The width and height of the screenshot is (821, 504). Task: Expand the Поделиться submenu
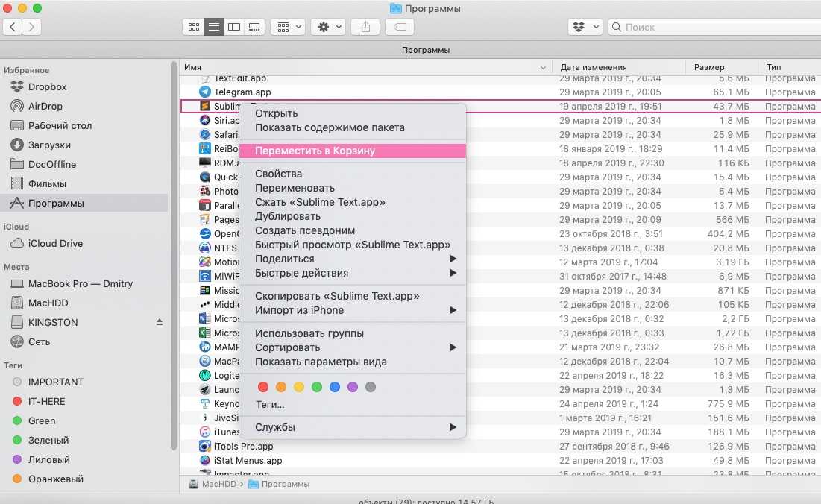[353, 259]
